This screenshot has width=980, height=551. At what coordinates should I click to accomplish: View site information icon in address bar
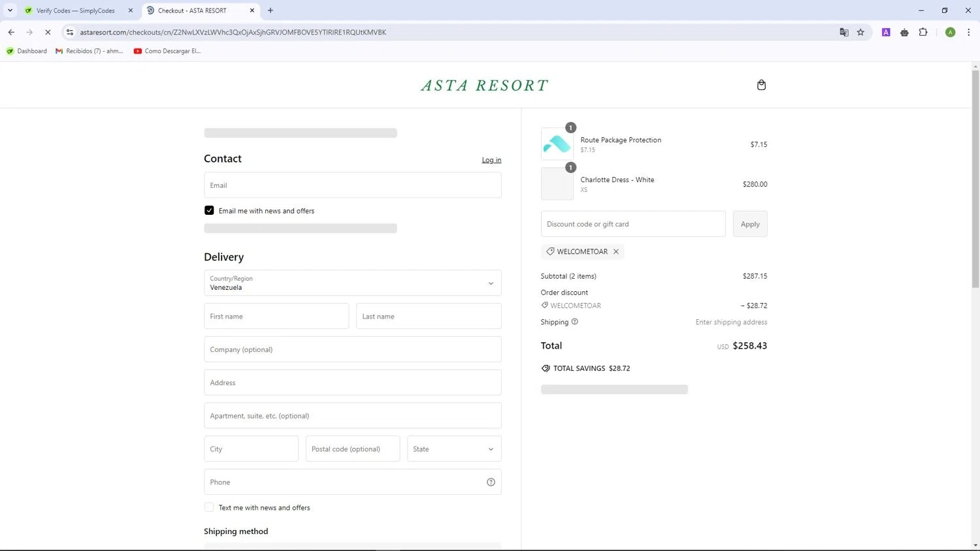(x=70, y=32)
